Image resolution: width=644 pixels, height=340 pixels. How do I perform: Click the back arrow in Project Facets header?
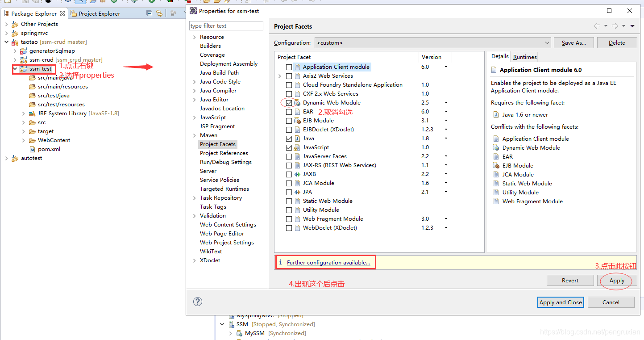coord(597,26)
